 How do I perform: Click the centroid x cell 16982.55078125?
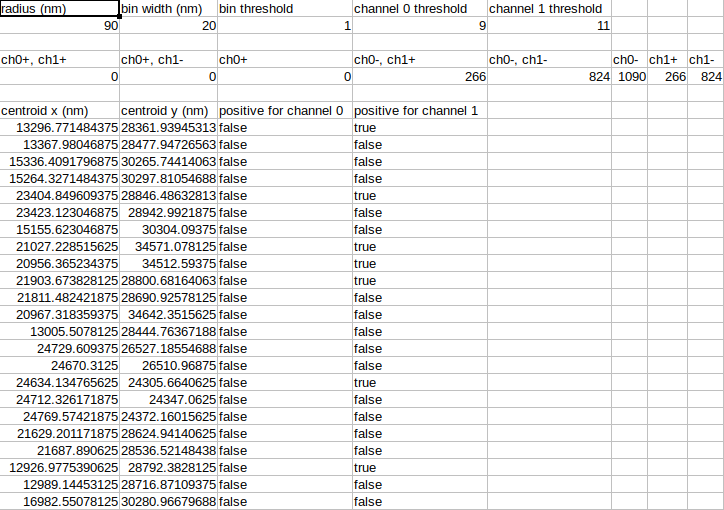point(60,502)
